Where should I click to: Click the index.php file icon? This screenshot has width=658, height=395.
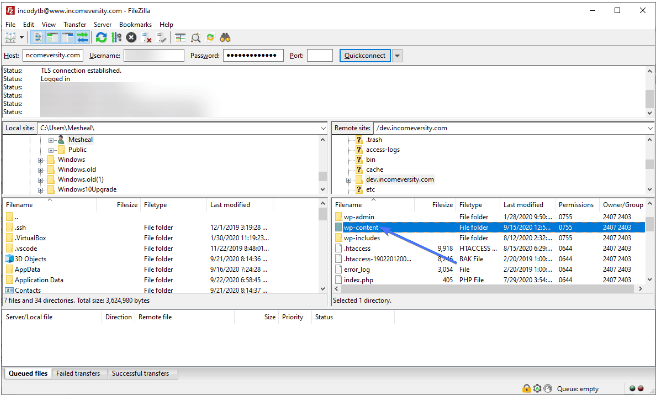coord(339,280)
